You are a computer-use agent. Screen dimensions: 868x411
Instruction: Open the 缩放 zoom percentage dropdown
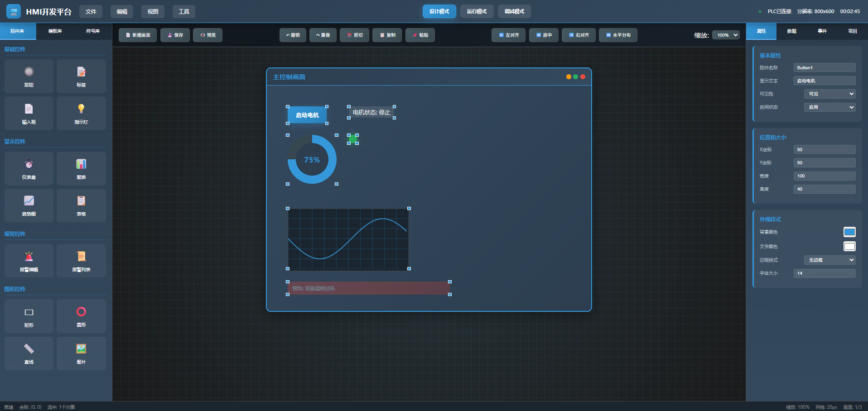726,35
